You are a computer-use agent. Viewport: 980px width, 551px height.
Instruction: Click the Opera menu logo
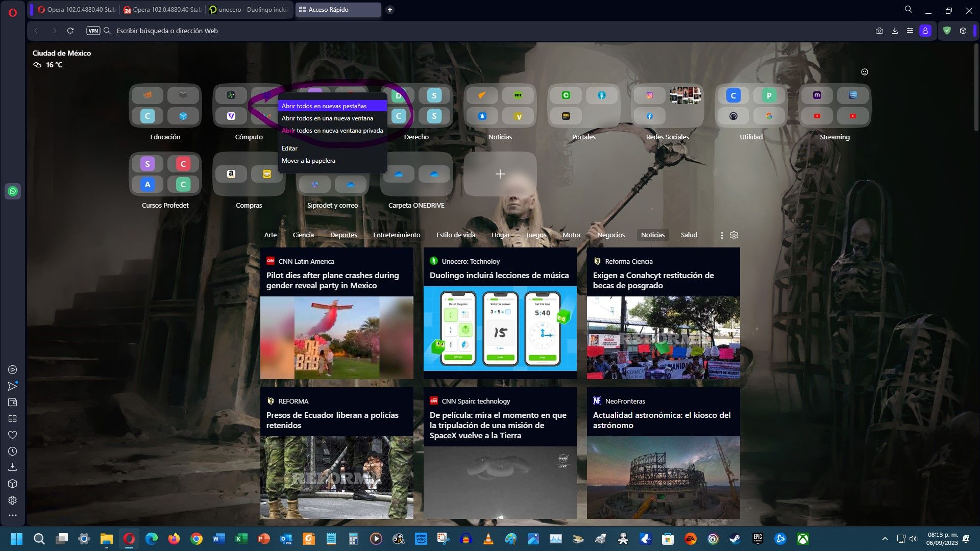(13, 13)
